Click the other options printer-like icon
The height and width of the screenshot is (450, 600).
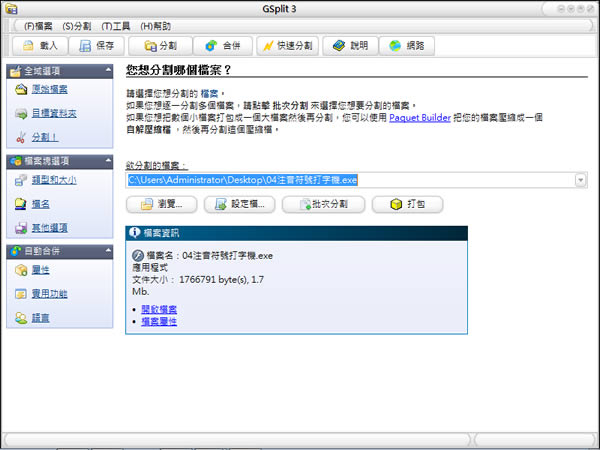pyautogui.click(x=21, y=228)
